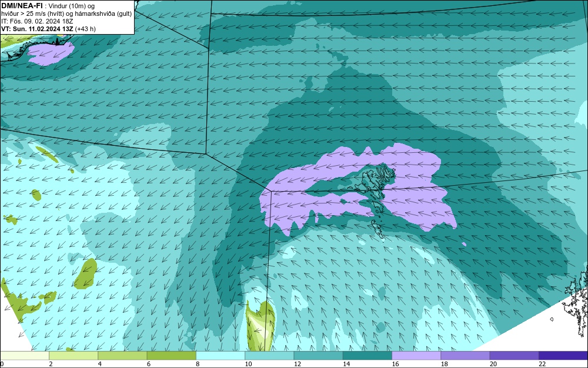Click the 'DMI/NEA-FI' title text
The image size is (588, 368).
pyautogui.click(x=22, y=6)
